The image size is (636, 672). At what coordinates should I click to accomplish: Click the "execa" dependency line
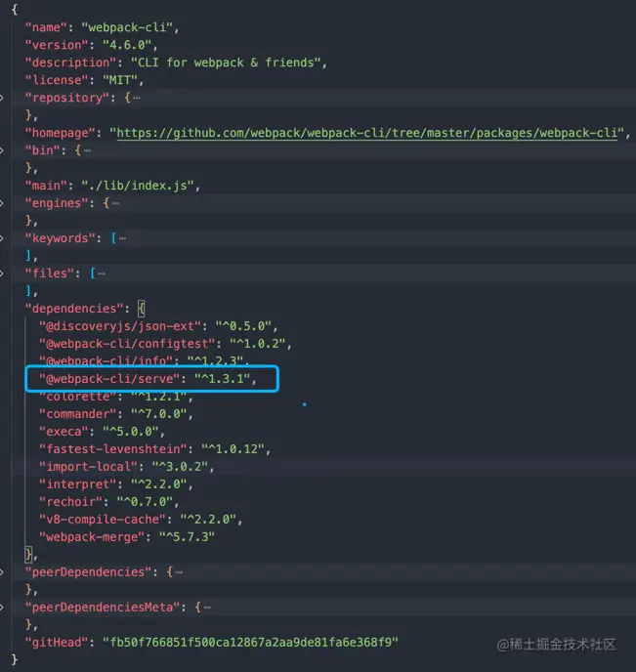tap(102, 432)
